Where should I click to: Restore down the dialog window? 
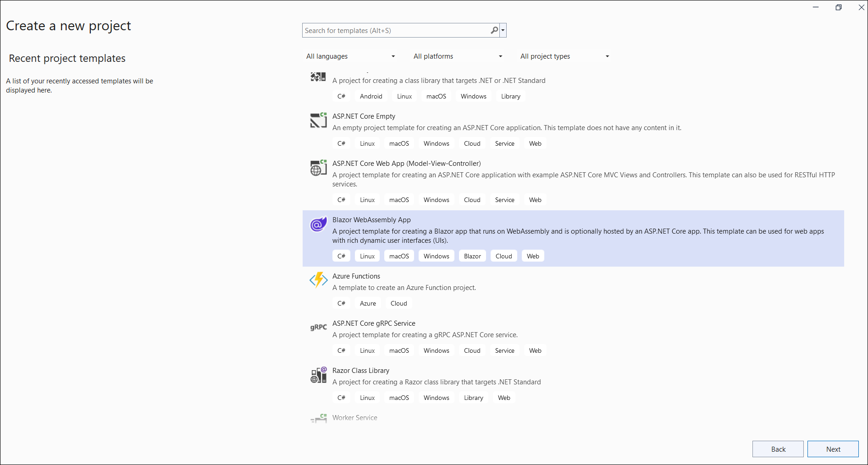[839, 7]
